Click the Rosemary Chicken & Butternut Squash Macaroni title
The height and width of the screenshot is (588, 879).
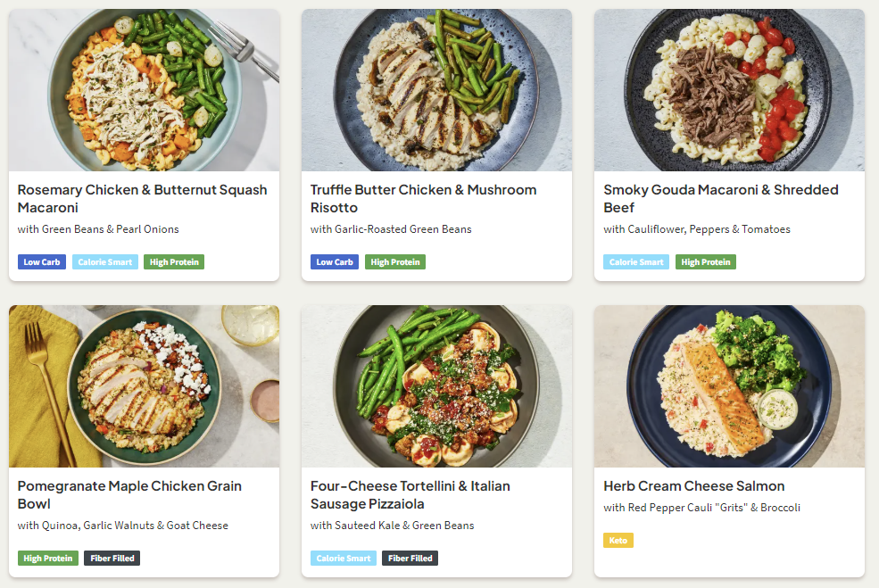click(x=142, y=198)
